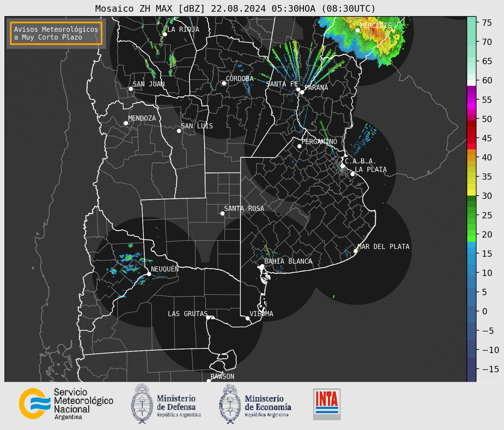Image resolution: width=504 pixels, height=430 pixels.
Task: Click the La Plata city marker dot
Action: click(353, 174)
